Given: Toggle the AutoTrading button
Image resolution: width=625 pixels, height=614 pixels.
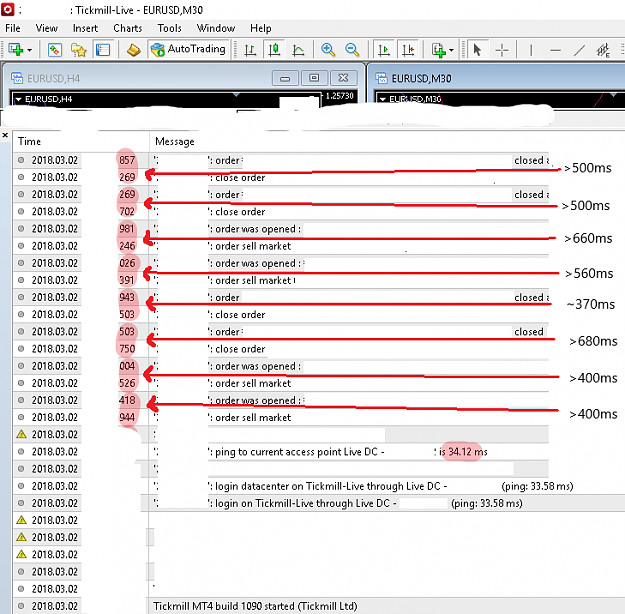Looking at the screenshot, I should [189, 49].
